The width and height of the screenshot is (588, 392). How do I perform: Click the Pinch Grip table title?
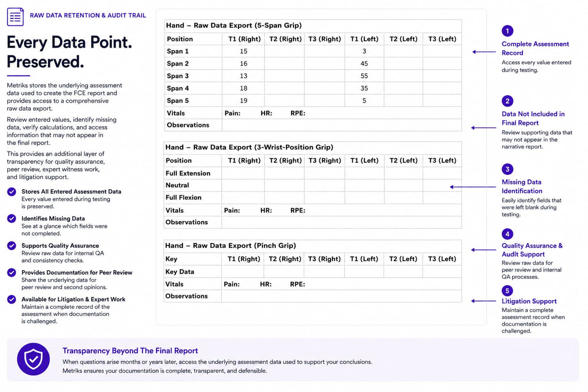(x=230, y=246)
